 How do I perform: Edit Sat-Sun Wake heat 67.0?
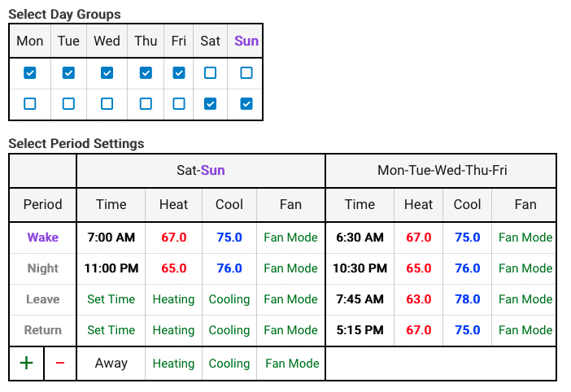(174, 237)
